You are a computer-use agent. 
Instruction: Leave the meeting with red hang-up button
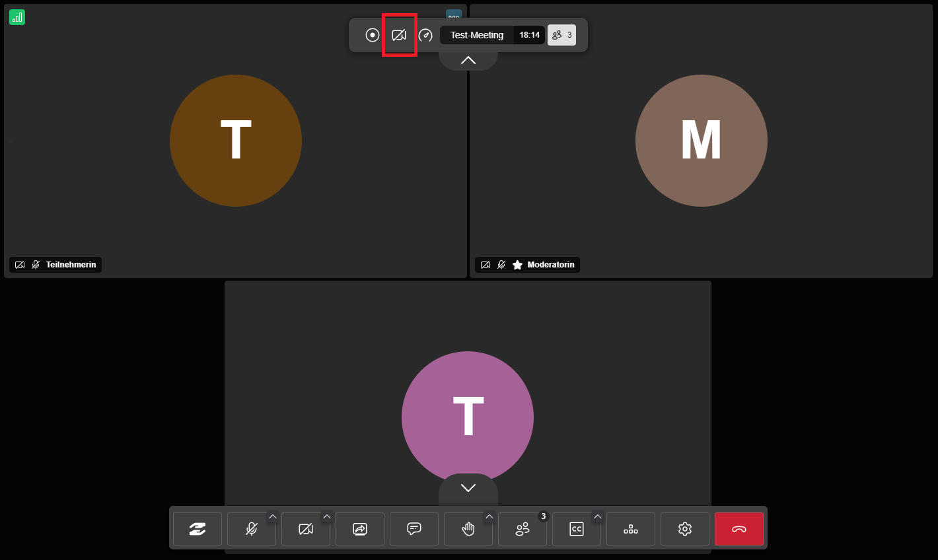[739, 529]
